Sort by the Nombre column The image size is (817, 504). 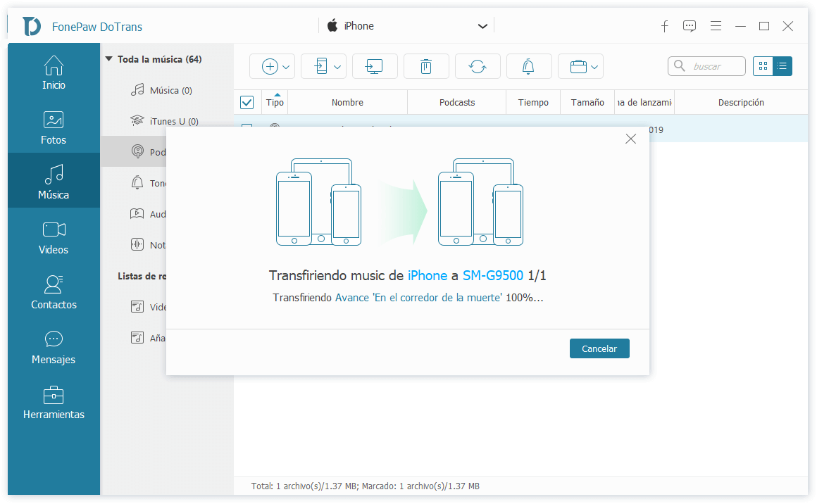pyautogui.click(x=347, y=102)
